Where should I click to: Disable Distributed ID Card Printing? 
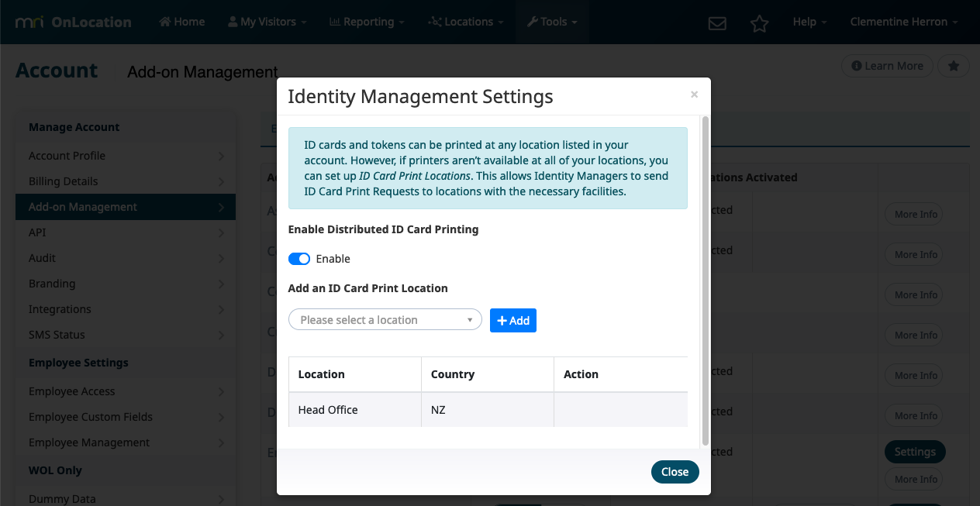(x=298, y=258)
